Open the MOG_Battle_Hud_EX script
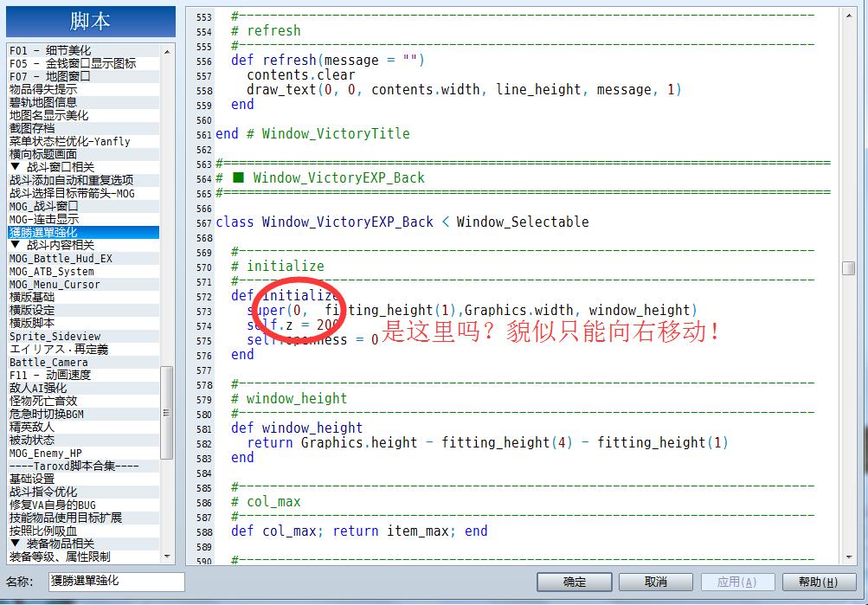868x605 pixels. [x=84, y=259]
